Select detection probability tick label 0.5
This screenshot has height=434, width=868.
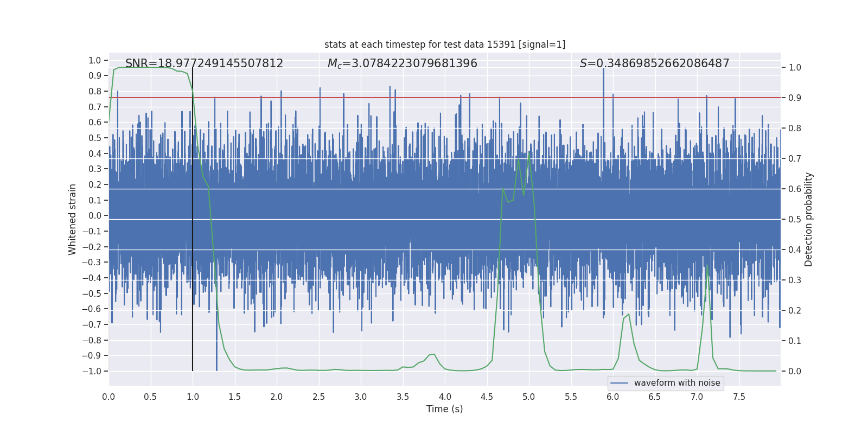click(795, 220)
